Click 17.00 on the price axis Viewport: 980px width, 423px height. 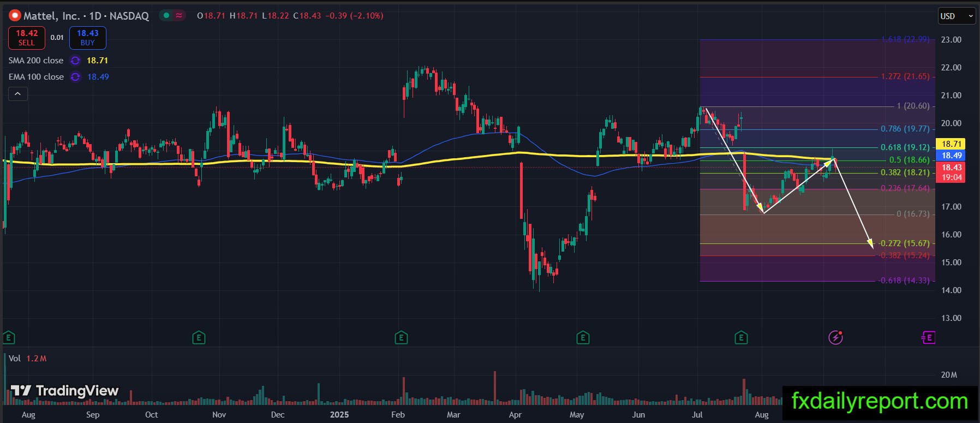tap(951, 207)
